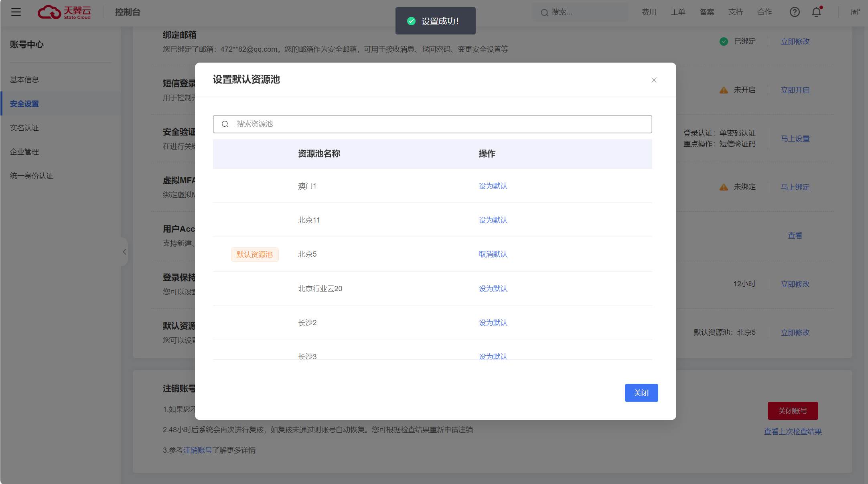Click 立即开启 for SMS login
This screenshot has width=868, height=484.
795,90
